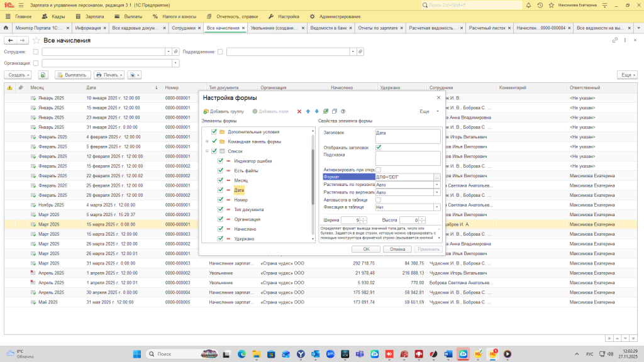This screenshot has height=362, width=644.
Task: Move element down with blue arrow
Action: (316, 111)
